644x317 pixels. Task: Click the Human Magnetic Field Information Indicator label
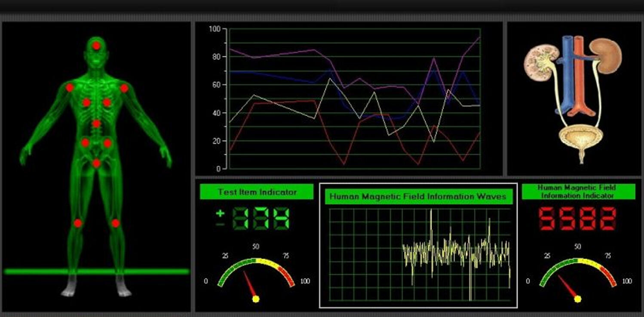(x=578, y=192)
